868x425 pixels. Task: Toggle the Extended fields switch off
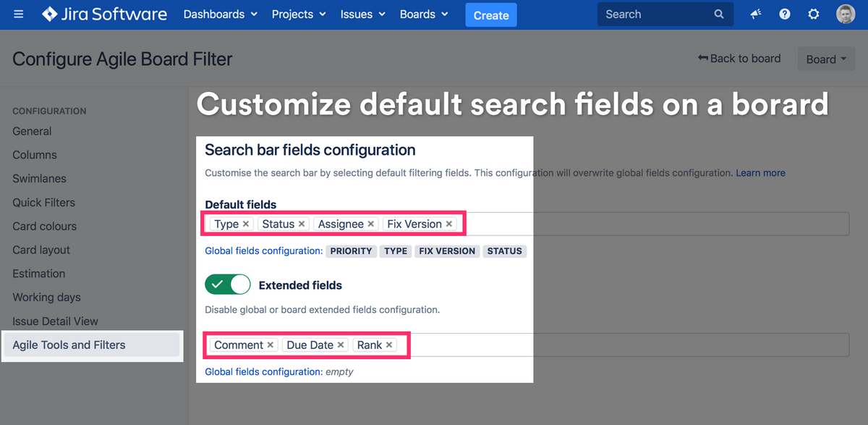point(228,285)
